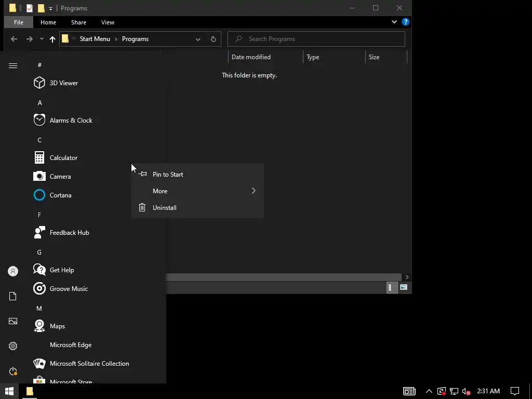Click the Show desktop strip
532x399 pixels.
530,391
